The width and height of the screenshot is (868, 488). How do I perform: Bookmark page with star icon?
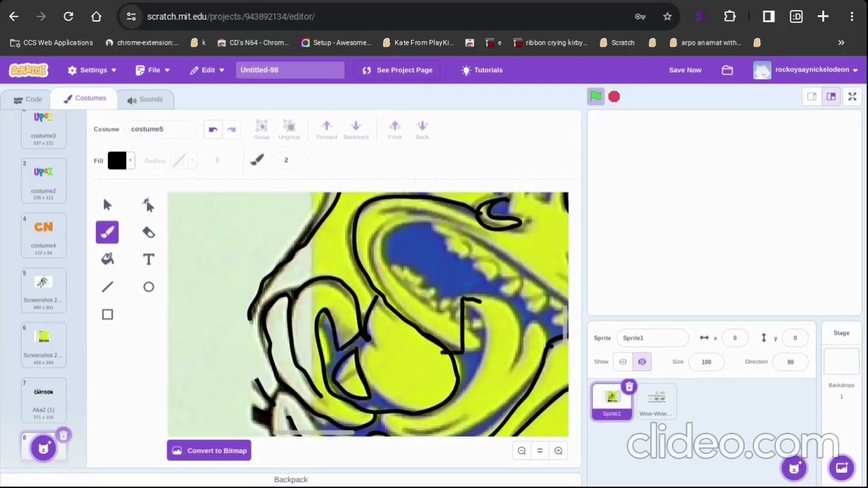point(667,16)
